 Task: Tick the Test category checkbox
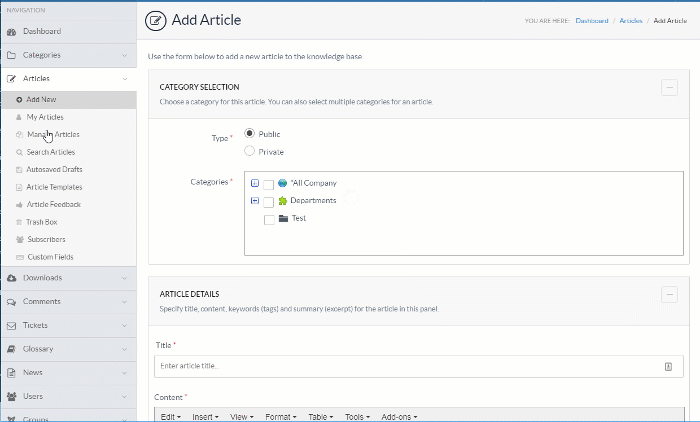click(x=269, y=219)
